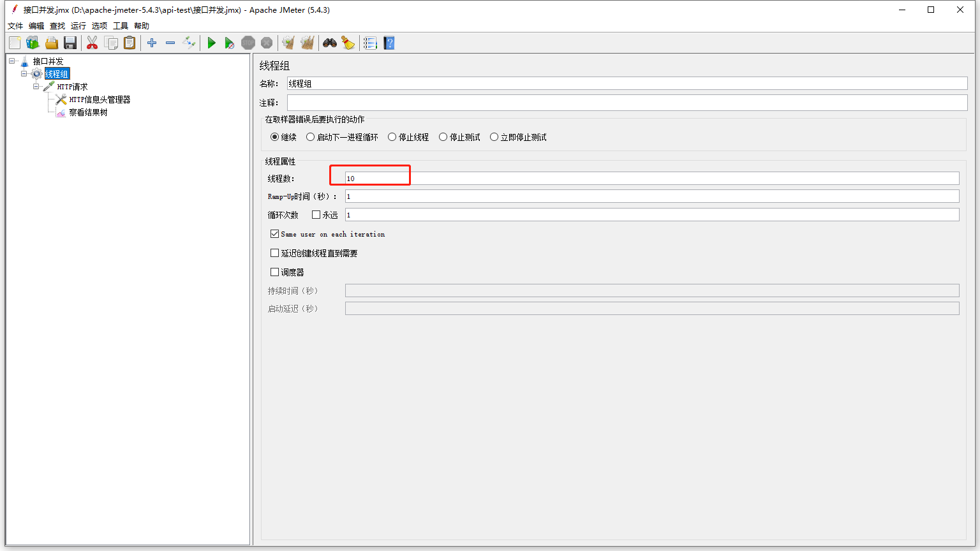Open the 选项 menu
Image resolution: width=980 pixels, height=551 pixels.
tap(99, 26)
